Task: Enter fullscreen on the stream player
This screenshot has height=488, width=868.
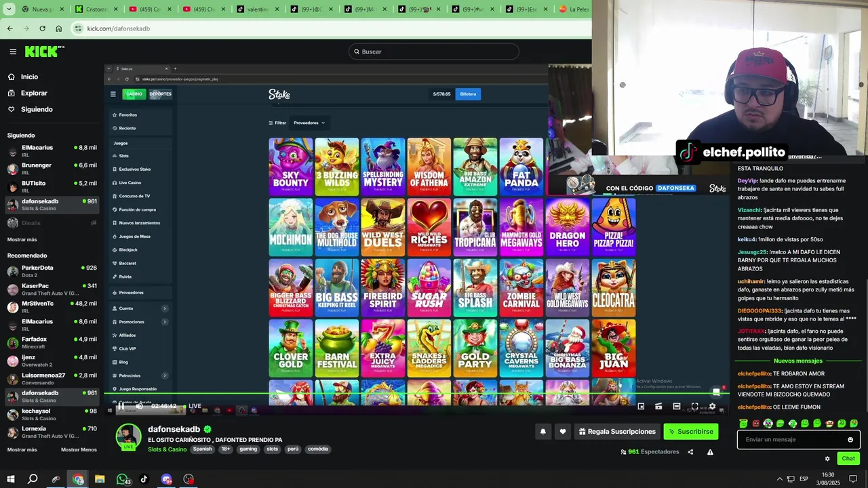Action: pyautogui.click(x=694, y=407)
